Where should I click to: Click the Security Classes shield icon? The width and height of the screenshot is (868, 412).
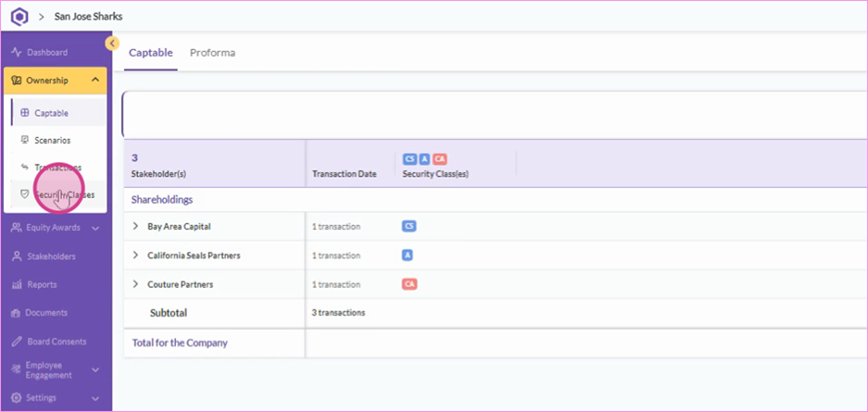click(24, 194)
